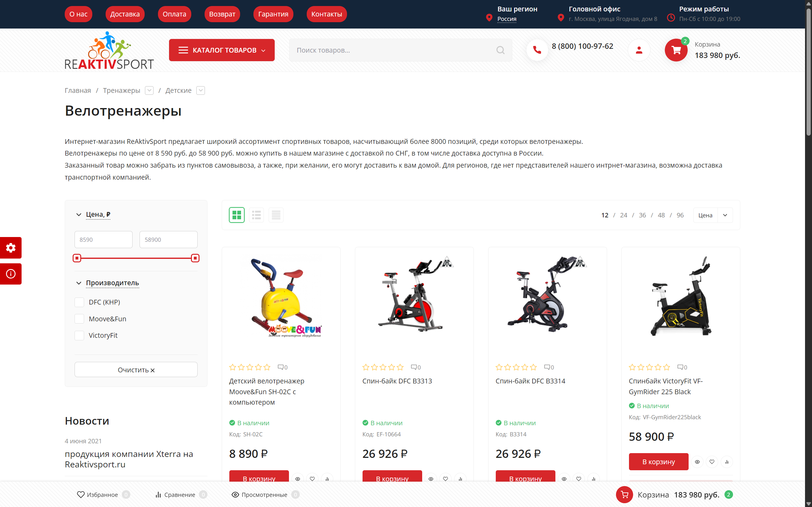Viewport: 812px width, 507px height.
Task: Click the search magnifier icon
Action: 500,50
